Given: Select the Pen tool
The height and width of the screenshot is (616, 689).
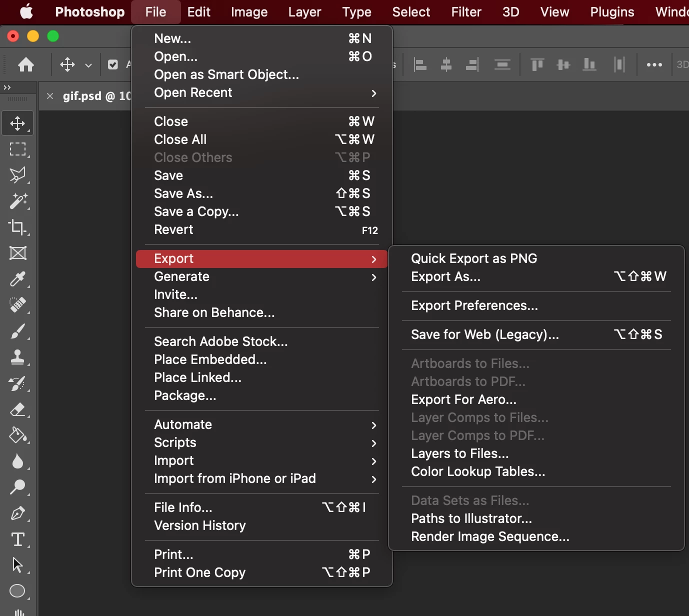Looking at the screenshot, I should [x=17, y=513].
